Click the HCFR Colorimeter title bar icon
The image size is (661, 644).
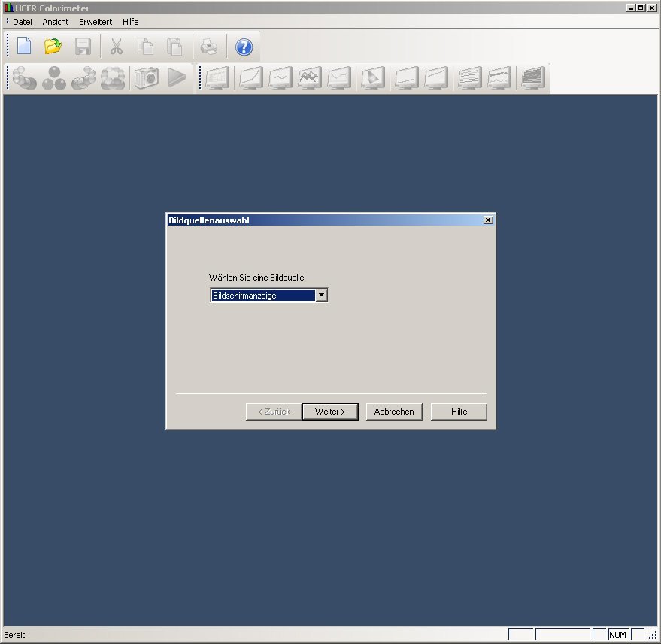8,8
